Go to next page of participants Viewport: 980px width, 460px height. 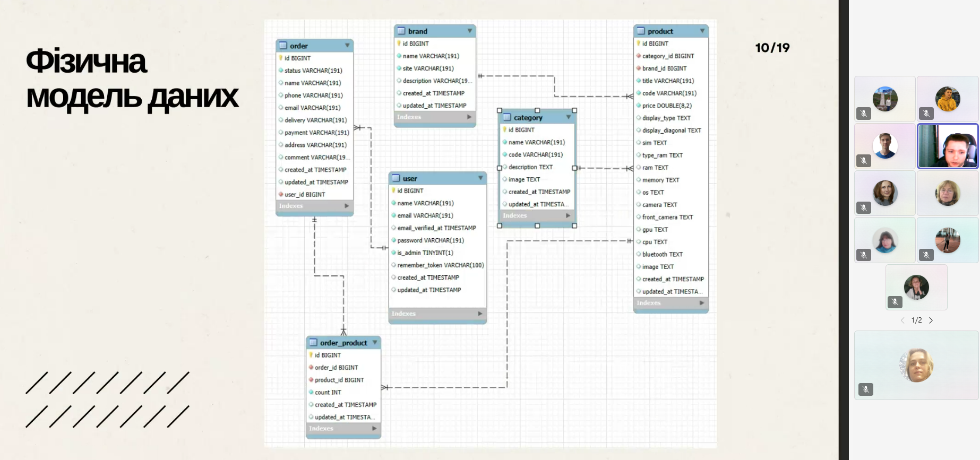931,320
